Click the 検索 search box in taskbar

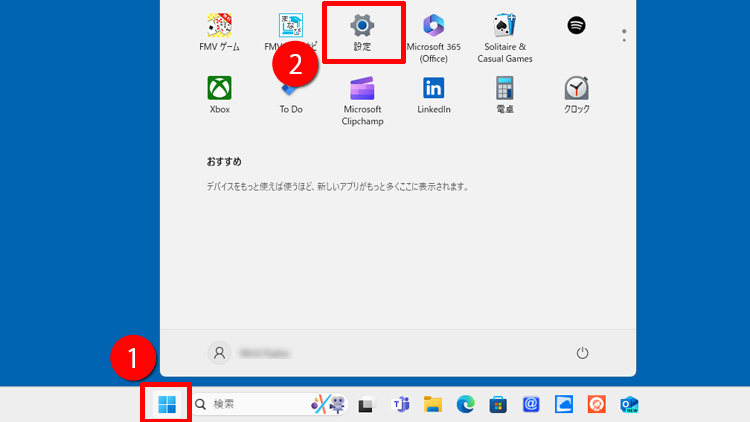click(269, 405)
